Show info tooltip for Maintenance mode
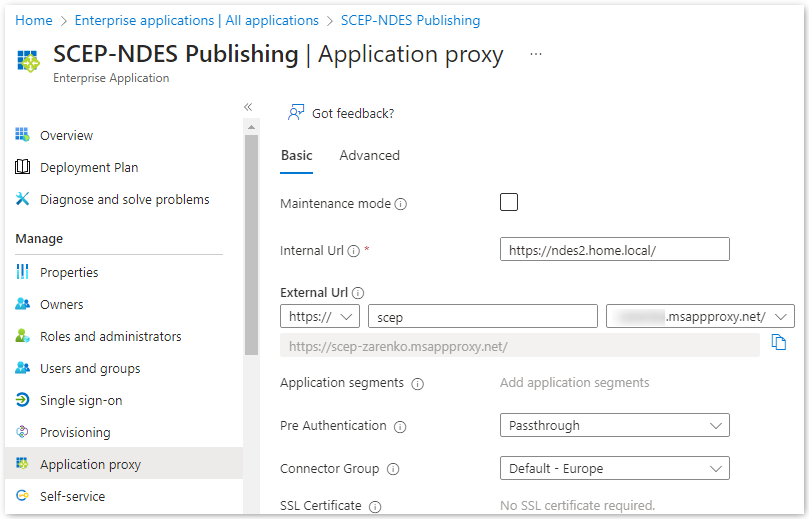Viewport: 809px width, 519px height. click(401, 204)
